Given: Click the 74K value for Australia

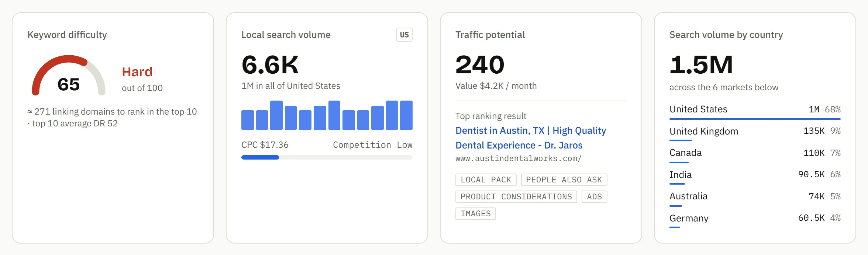Looking at the screenshot, I should coord(816,196).
